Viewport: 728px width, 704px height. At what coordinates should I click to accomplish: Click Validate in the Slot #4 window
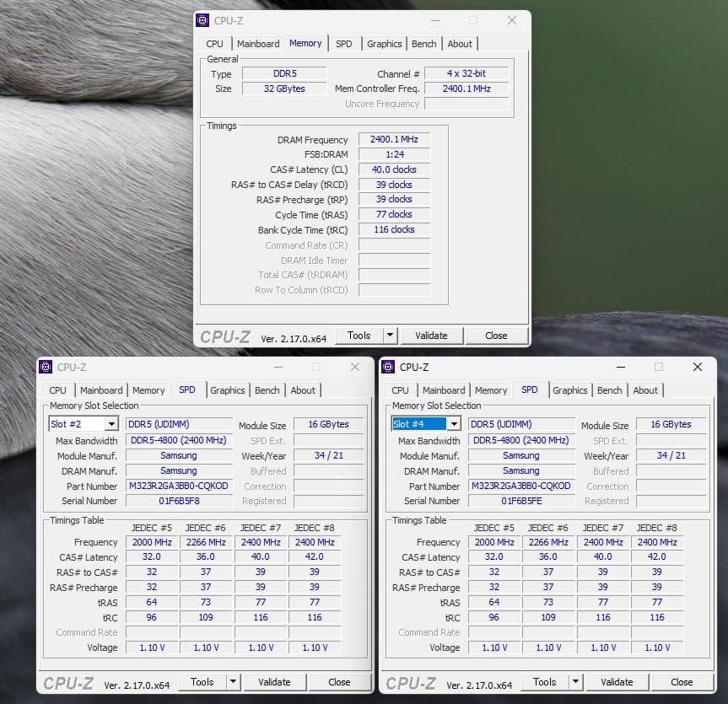pyautogui.click(x=617, y=682)
